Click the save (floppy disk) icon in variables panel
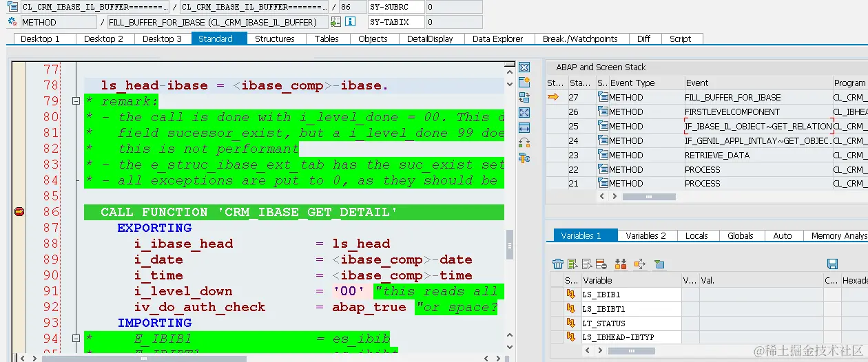 pos(832,264)
